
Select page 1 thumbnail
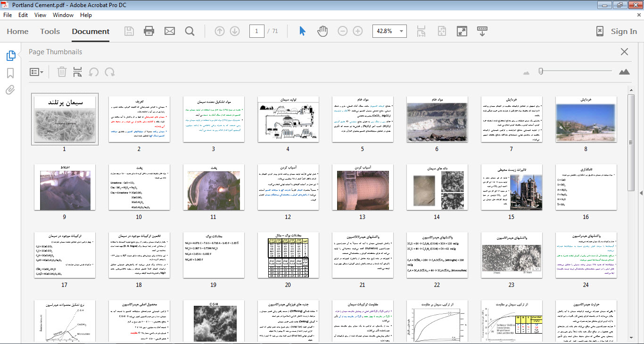(x=65, y=119)
